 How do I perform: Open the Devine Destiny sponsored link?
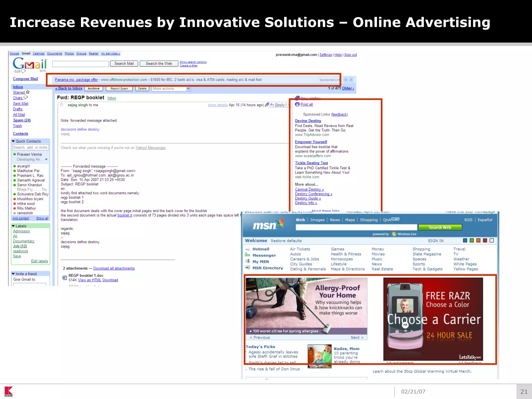point(308,121)
